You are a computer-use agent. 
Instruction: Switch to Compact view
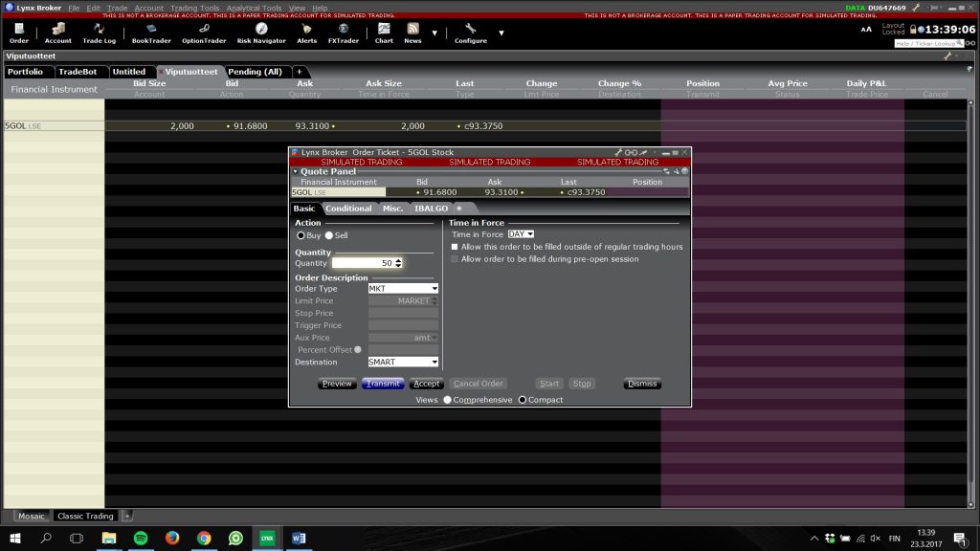pos(523,400)
